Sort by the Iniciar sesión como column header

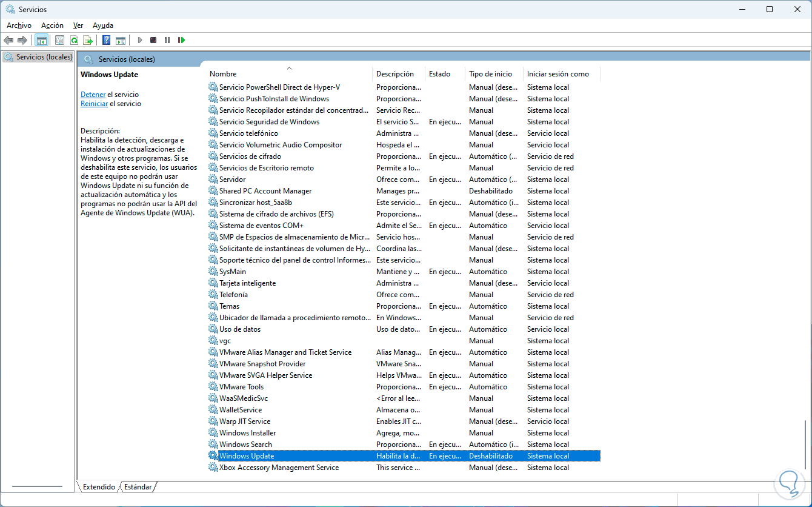coord(562,74)
